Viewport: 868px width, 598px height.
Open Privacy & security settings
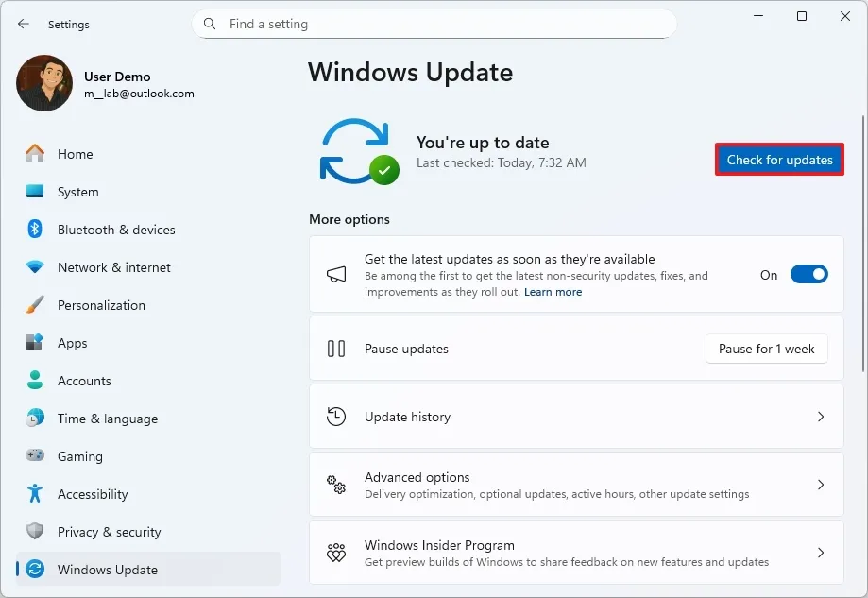[35, 532]
